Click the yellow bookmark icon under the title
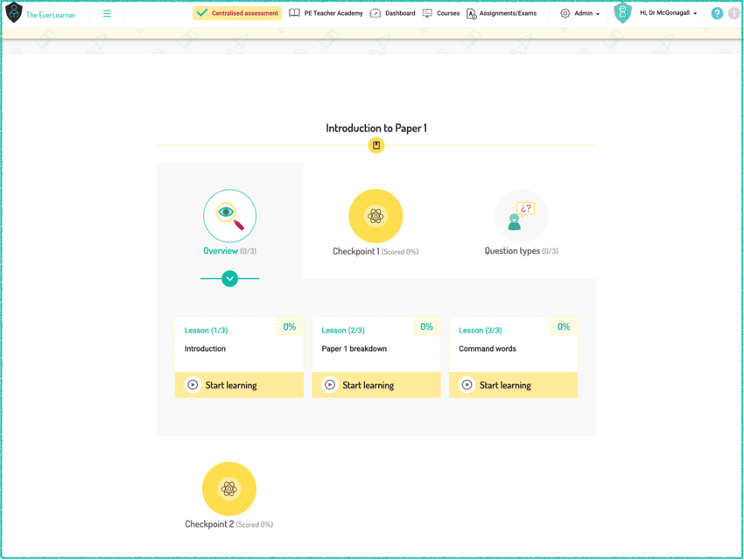Image resolution: width=744 pixels, height=560 pixels. [x=376, y=145]
